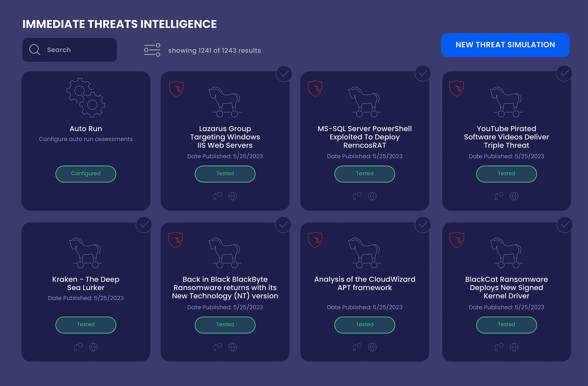The height and width of the screenshot is (386, 588).
Task: Open Analysis of the CloudWizard APT framework title
Action: pyautogui.click(x=365, y=283)
